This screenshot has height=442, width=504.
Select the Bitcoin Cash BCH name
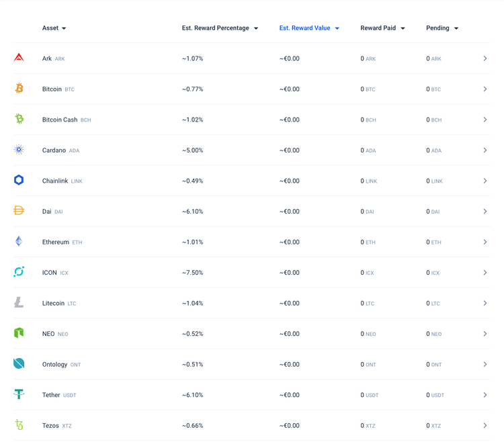67,120
